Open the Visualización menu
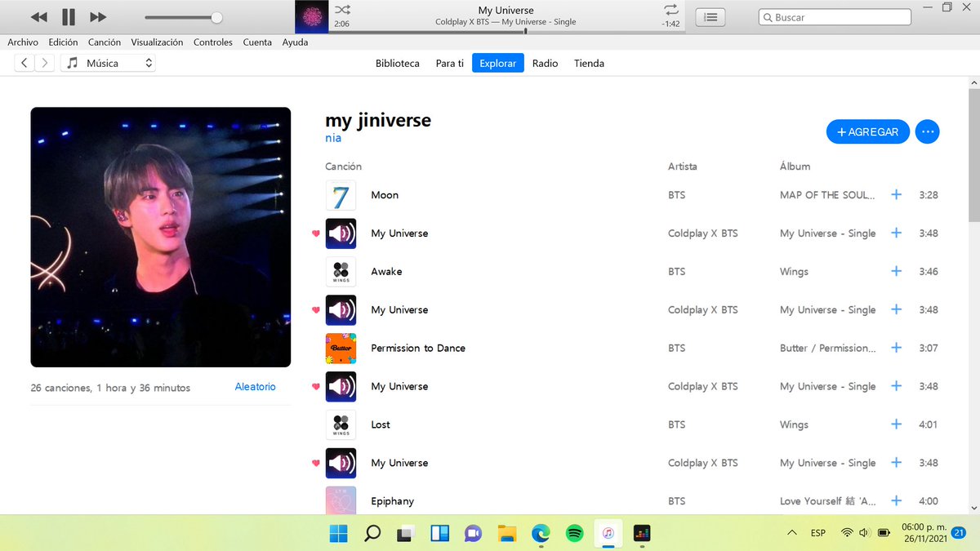Viewport: 980px width, 551px height. click(158, 42)
